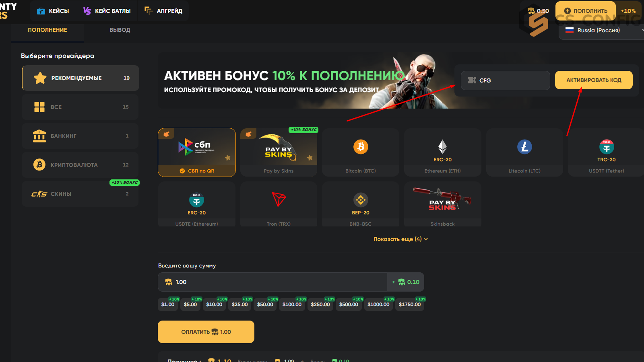Select the СБП по QR payment method
The width and height of the screenshot is (644, 362).
click(197, 152)
